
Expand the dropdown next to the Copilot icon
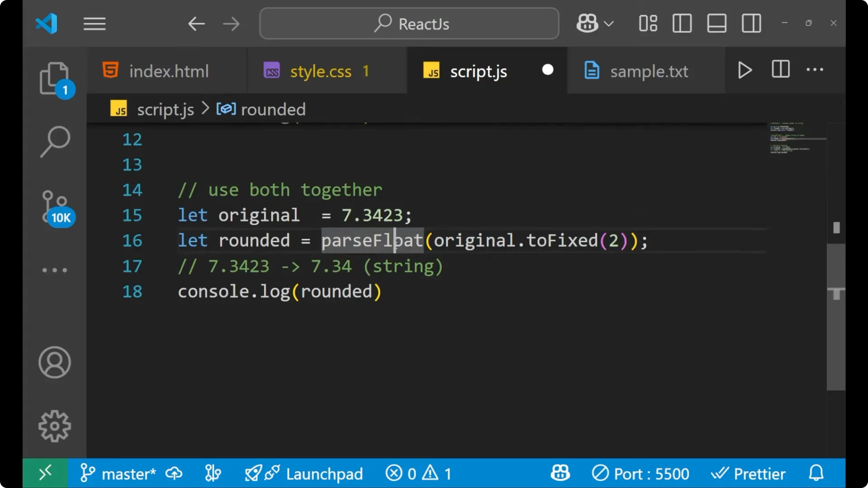(x=609, y=23)
